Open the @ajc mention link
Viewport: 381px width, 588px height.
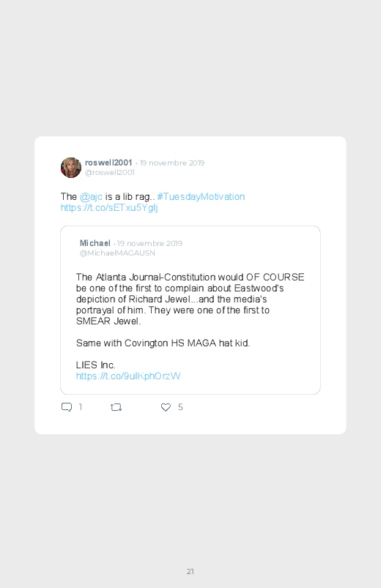click(91, 196)
